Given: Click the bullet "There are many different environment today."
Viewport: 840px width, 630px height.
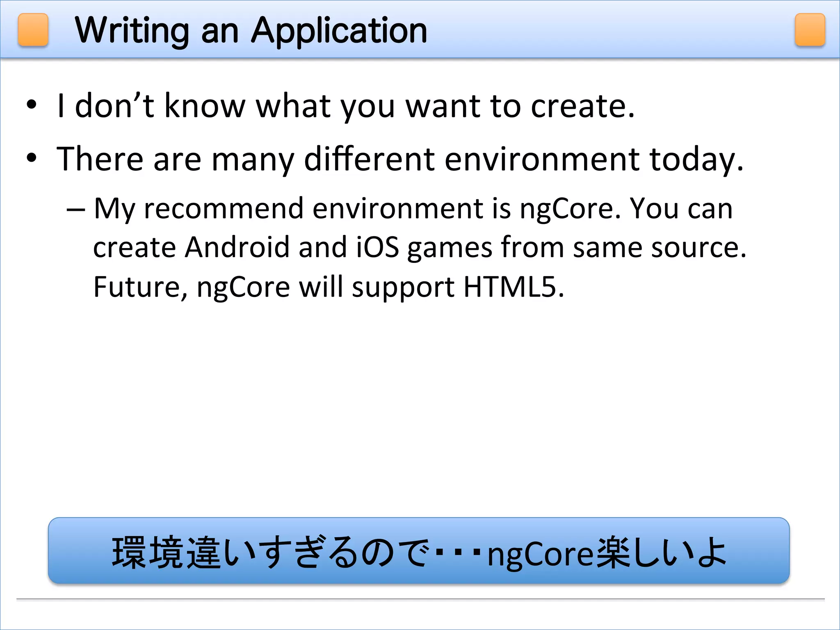Looking at the screenshot, I should [400, 159].
